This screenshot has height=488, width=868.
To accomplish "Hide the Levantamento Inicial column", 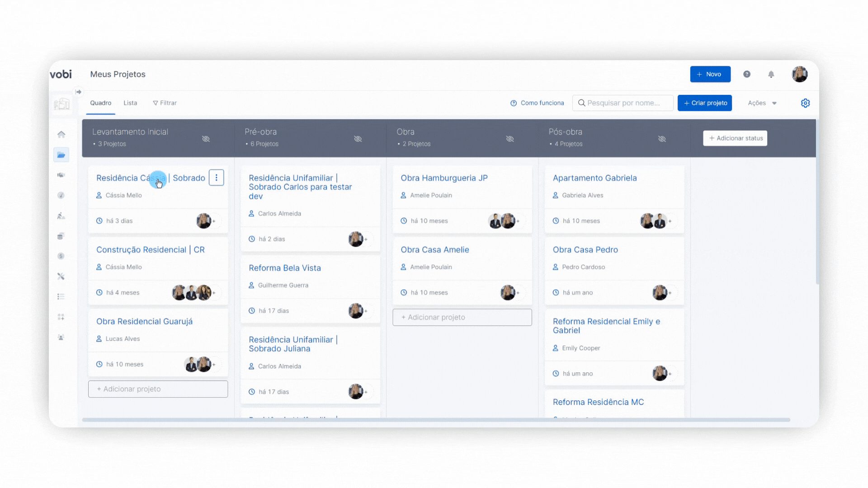I will (206, 139).
